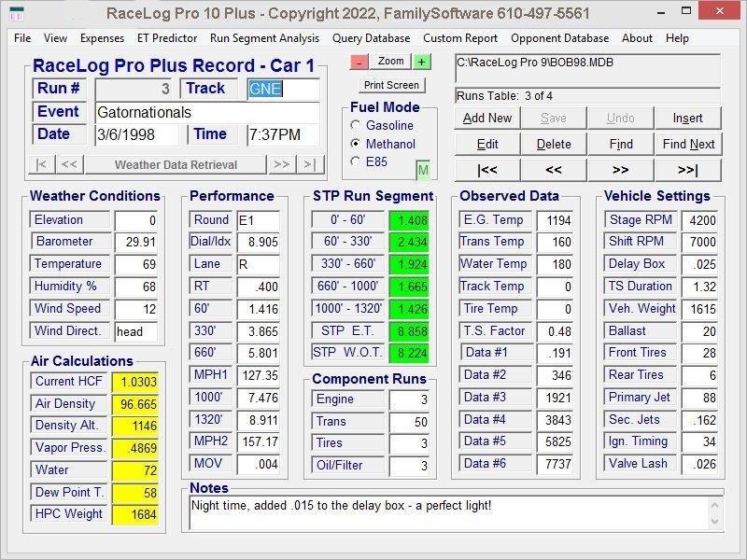
Task: Click the green zoom in plus button
Action: [x=422, y=62]
